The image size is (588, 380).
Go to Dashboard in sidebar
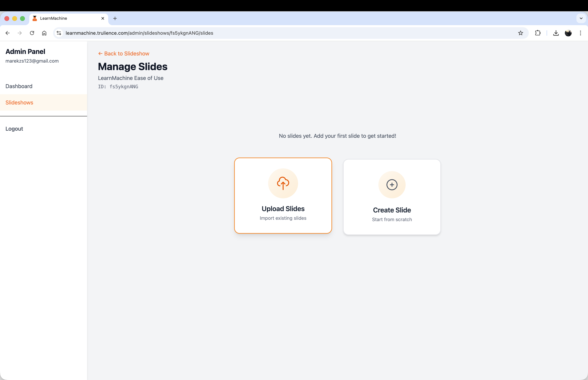coord(19,86)
